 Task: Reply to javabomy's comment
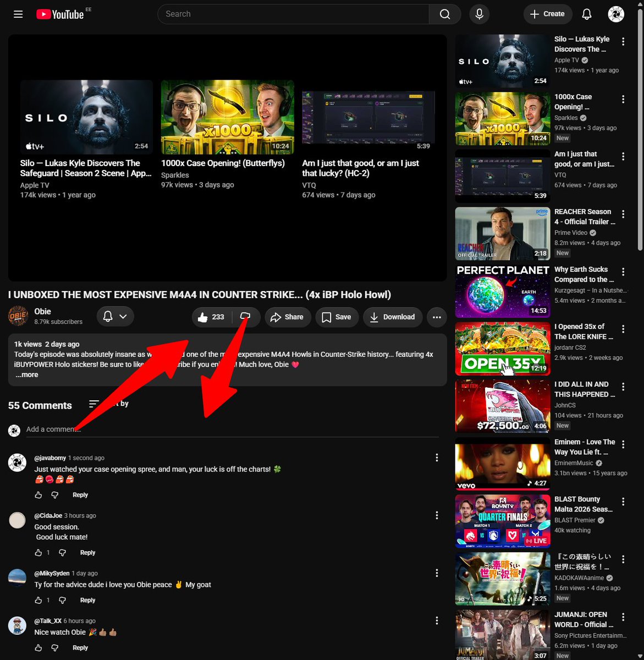tap(80, 495)
